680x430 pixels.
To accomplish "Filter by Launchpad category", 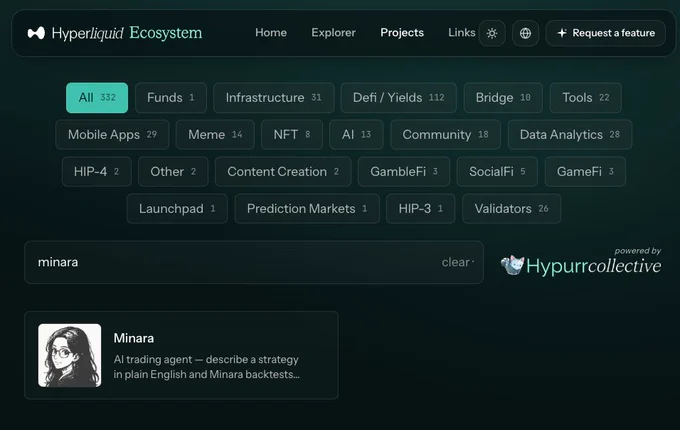I will pos(177,208).
